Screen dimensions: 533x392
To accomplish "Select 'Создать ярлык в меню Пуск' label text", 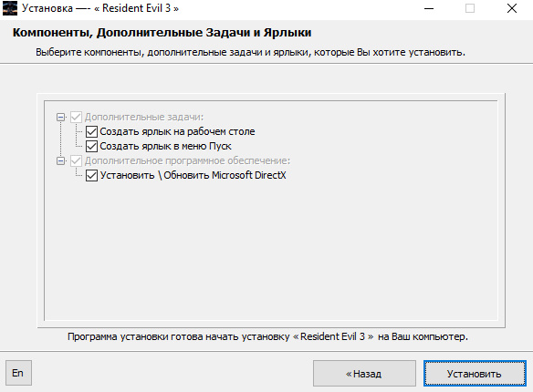I will tap(165, 146).
